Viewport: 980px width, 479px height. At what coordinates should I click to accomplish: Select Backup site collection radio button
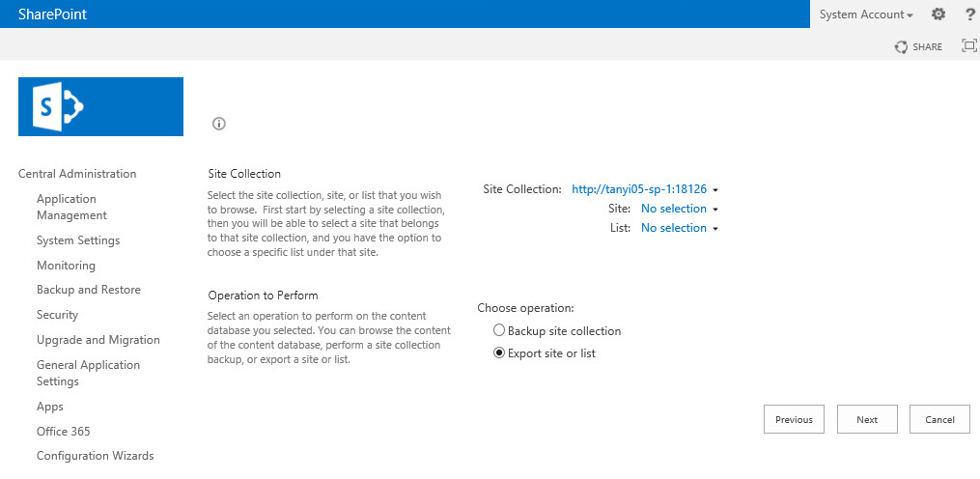(x=499, y=330)
